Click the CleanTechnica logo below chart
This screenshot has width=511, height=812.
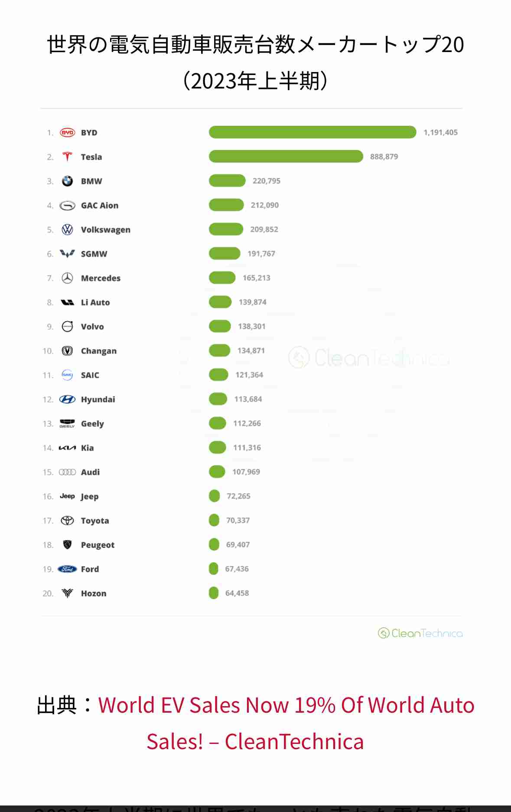click(420, 633)
